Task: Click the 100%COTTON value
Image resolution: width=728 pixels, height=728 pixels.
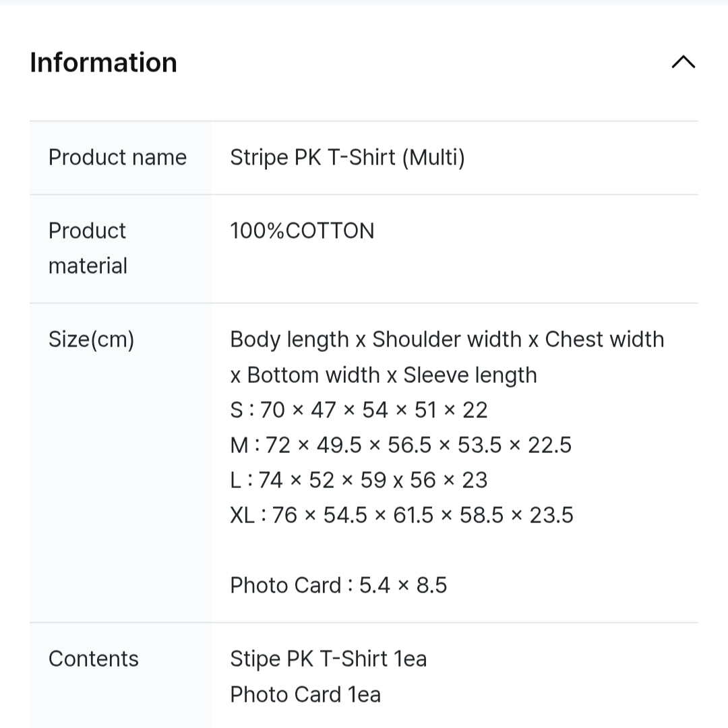Action: (x=302, y=231)
